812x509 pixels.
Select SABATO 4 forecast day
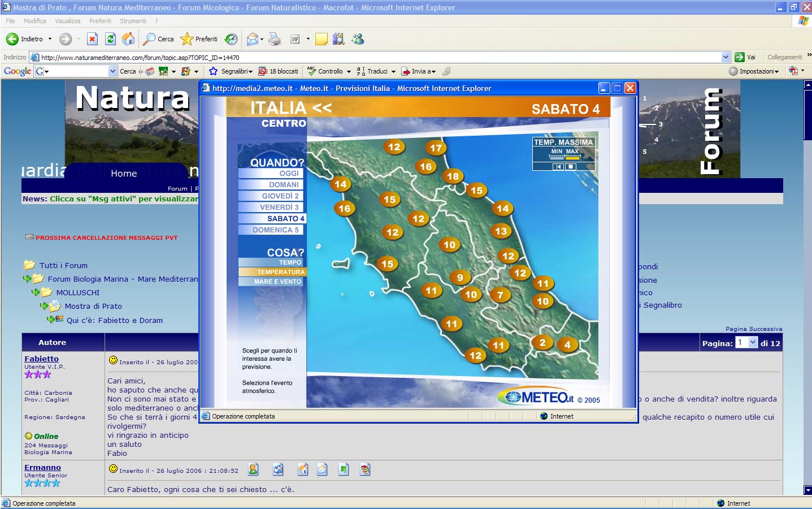[271, 219]
